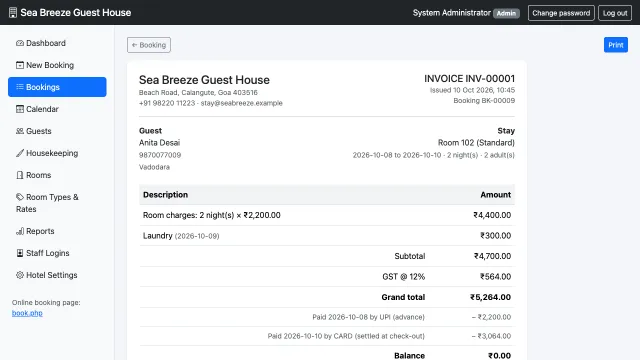Click the Amount column header
This screenshot has height=360, width=640.
[x=496, y=195]
